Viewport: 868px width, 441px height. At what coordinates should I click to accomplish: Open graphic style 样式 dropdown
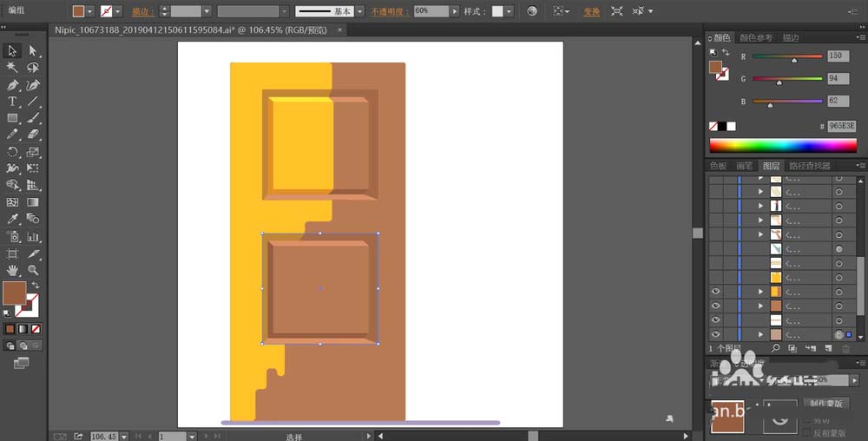click(509, 11)
